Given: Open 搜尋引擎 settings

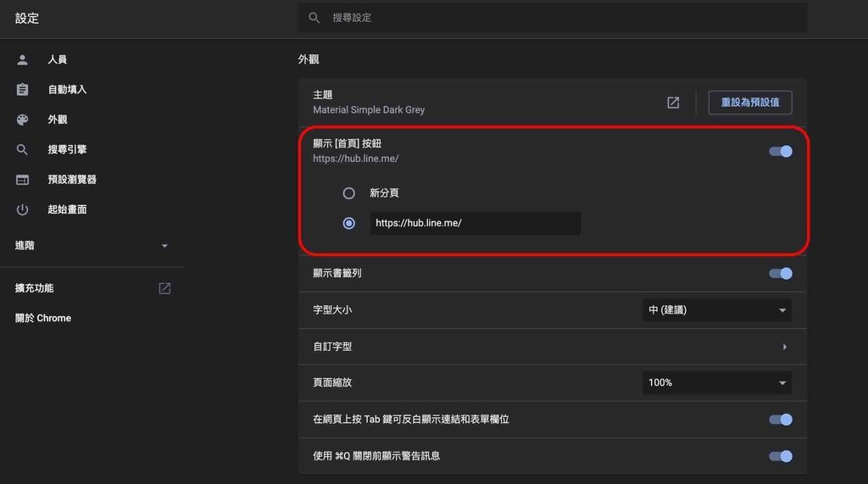Looking at the screenshot, I should click(x=67, y=149).
